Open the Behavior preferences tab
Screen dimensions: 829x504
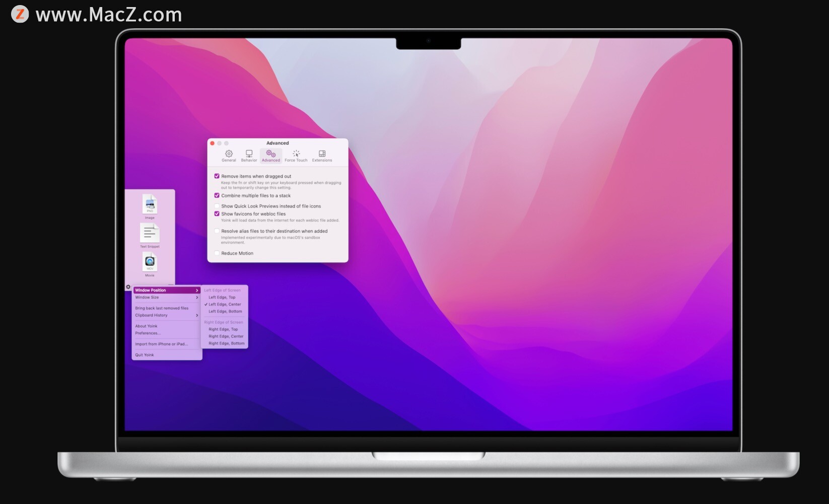[249, 156]
